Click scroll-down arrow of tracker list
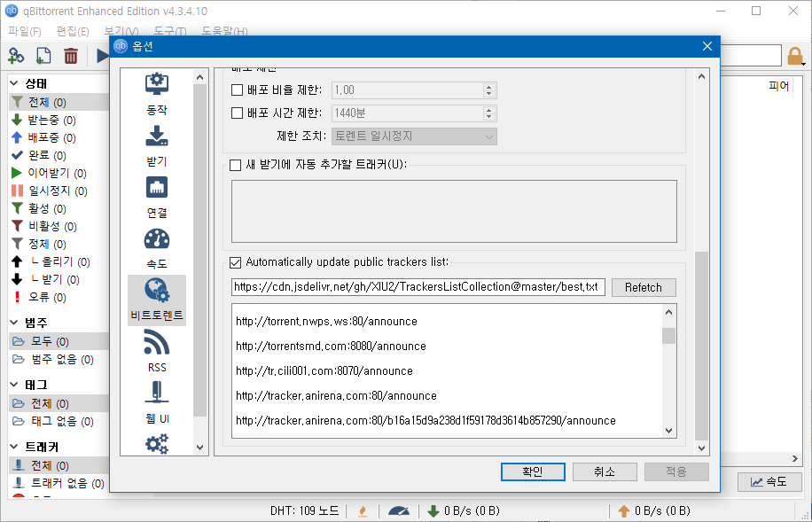This screenshot has height=522, width=812. (668, 431)
